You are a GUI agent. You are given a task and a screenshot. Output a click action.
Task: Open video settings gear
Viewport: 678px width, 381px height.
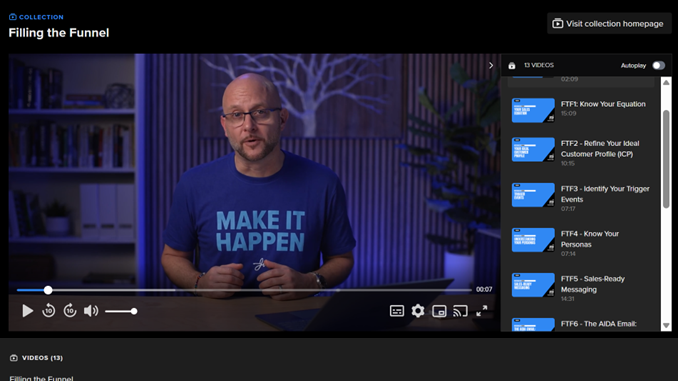(x=418, y=311)
